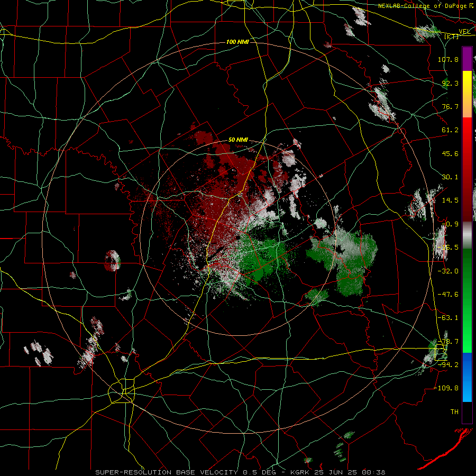Click the 30.1 scale value
476x476 pixels.
coord(450,177)
